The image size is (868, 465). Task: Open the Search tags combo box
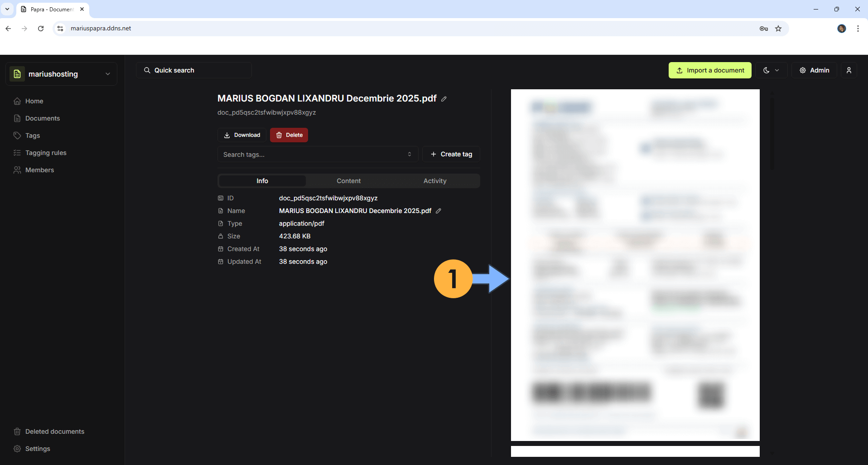[317, 155]
